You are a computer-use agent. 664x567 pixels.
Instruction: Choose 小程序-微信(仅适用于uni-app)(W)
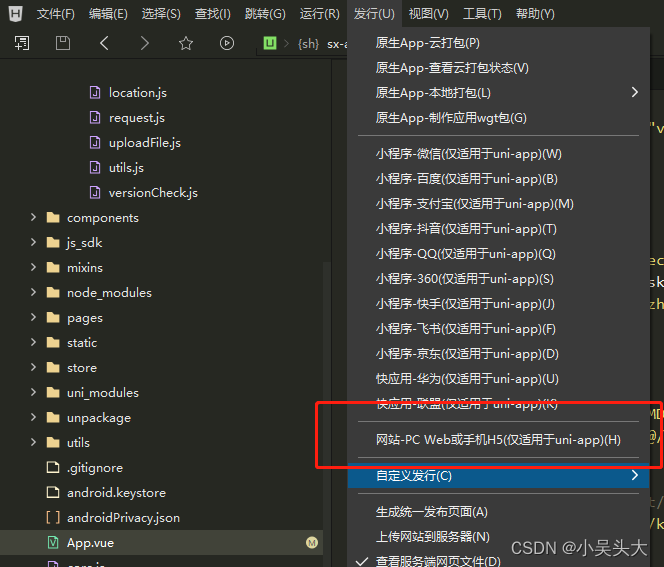coord(498,154)
